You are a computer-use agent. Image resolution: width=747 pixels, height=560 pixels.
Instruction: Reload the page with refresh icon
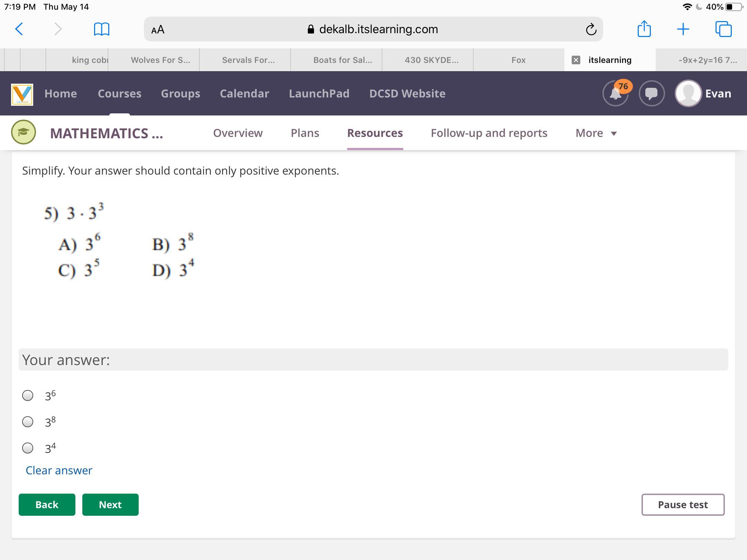point(591,29)
